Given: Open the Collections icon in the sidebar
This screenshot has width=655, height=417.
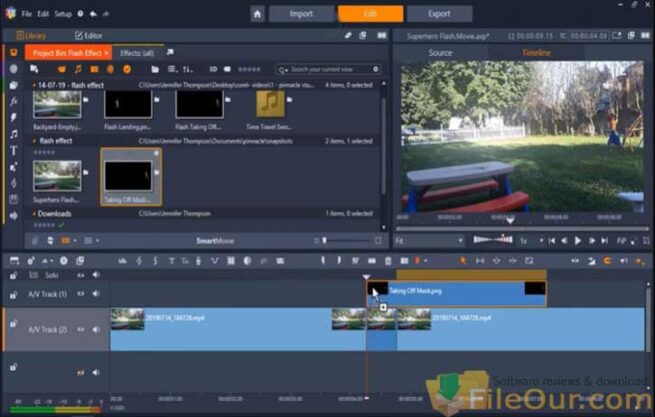Looking at the screenshot, I should tap(14, 85).
